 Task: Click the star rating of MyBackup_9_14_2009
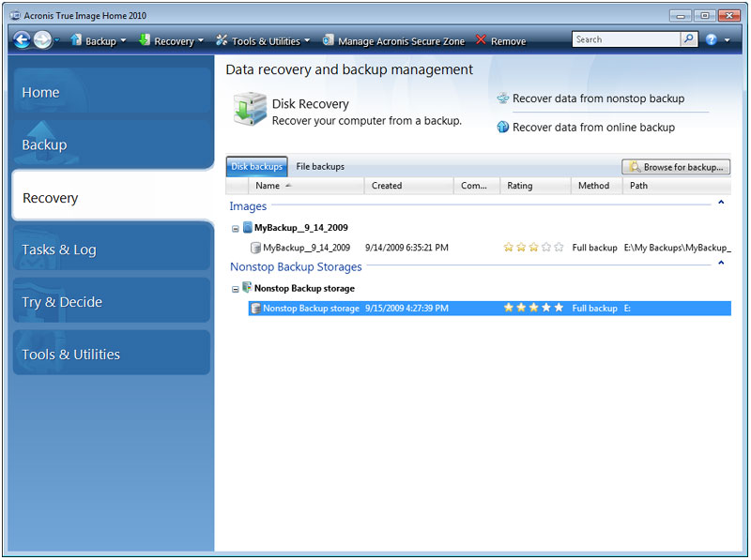coord(533,248)
